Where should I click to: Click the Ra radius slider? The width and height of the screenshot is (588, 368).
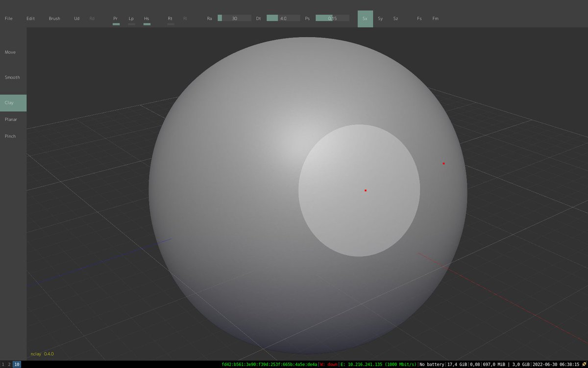click(234, 18)
